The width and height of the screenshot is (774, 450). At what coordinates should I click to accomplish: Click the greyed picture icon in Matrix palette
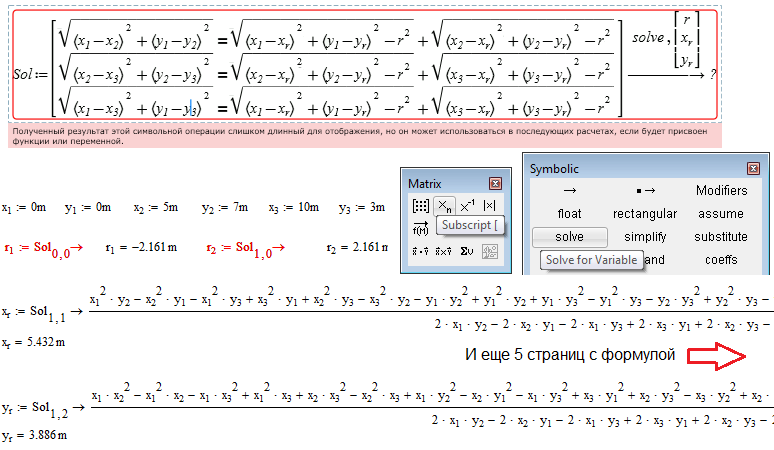[x=490, y=252]
